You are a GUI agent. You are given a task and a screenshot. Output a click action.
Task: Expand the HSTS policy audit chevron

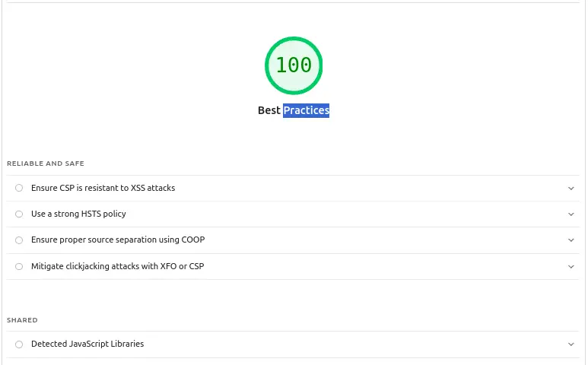(x=571, y=214)
